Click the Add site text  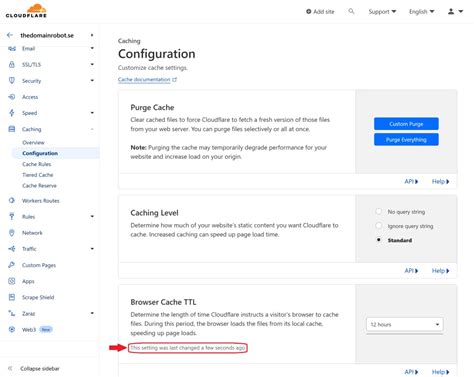[324, 12]
